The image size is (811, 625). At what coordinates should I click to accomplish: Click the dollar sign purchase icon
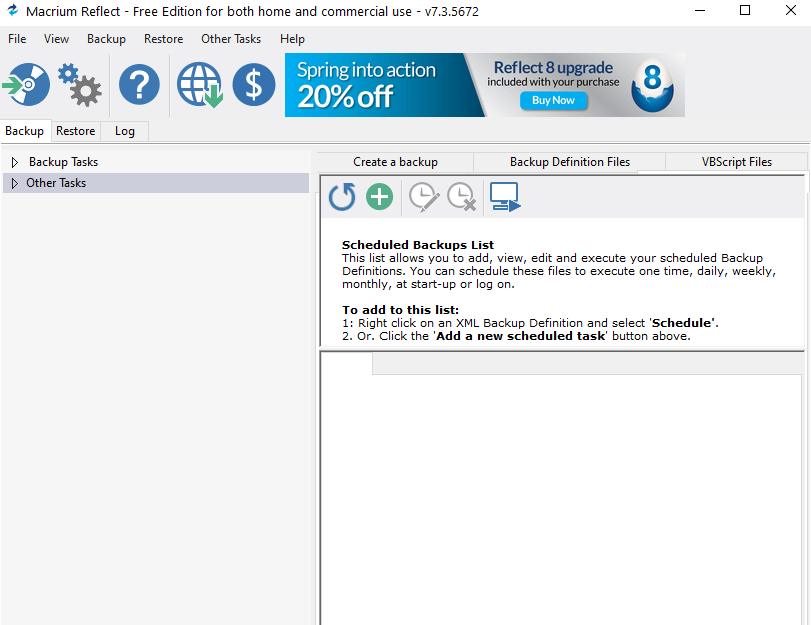coord(253,85)
